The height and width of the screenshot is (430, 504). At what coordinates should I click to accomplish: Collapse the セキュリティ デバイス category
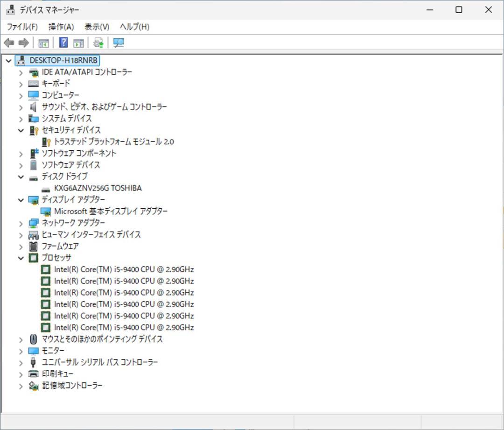(x=21, y=130)
